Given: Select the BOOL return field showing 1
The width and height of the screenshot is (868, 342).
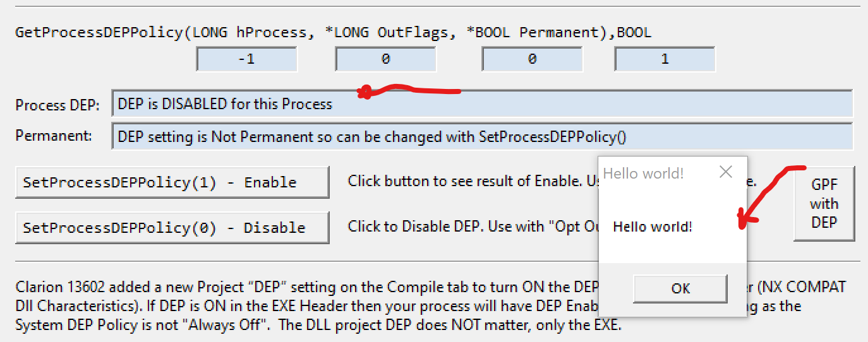Looking at the screenshot, I should coord(665,59).
